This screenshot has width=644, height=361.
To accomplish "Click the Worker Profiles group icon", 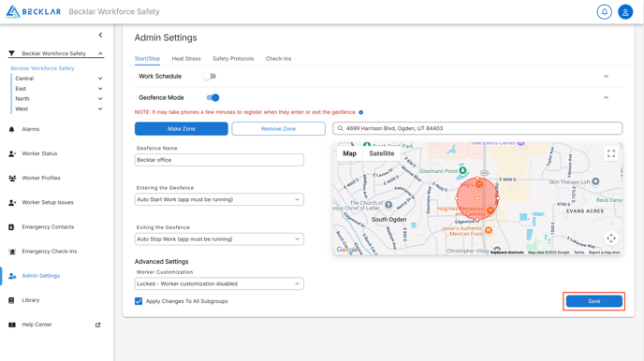I will (12, 178).
